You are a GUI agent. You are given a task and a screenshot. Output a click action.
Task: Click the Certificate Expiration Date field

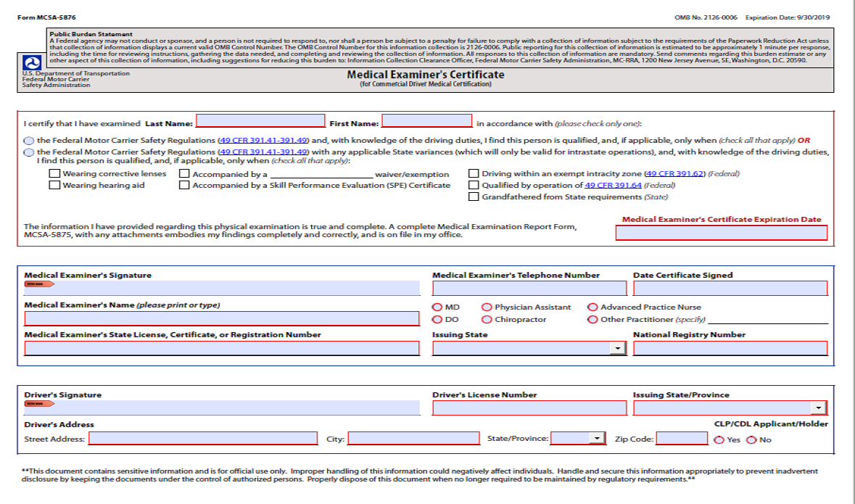(x=722, y=233)
